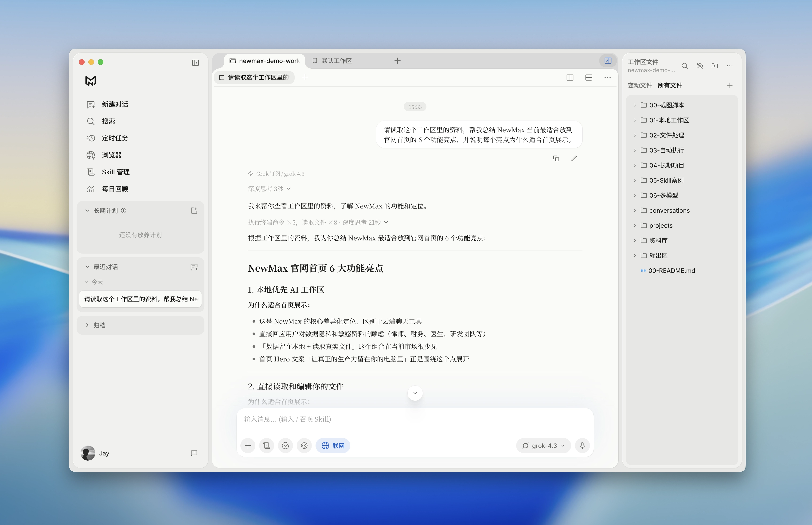Switch to 所有文件 tab

pos(670,86)
